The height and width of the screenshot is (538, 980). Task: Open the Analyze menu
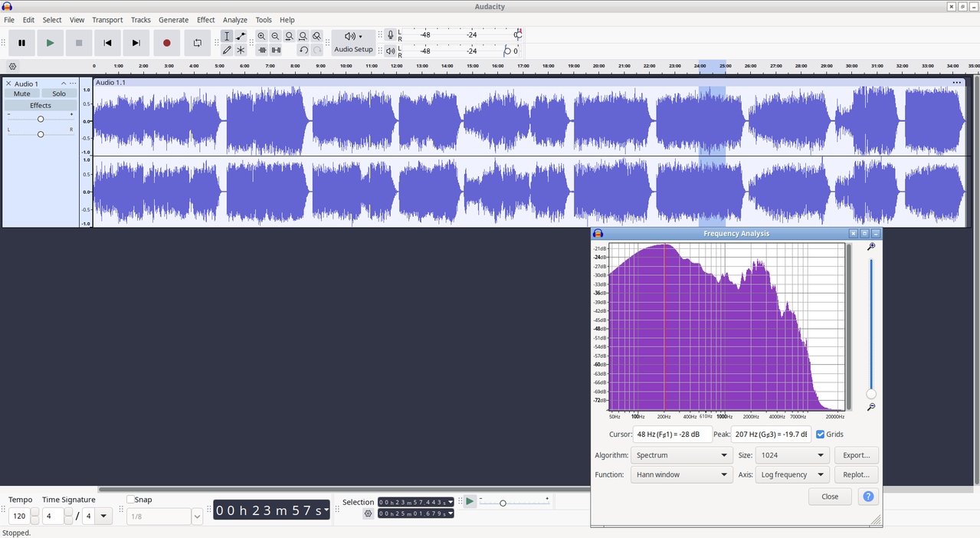tap(235, 20)
